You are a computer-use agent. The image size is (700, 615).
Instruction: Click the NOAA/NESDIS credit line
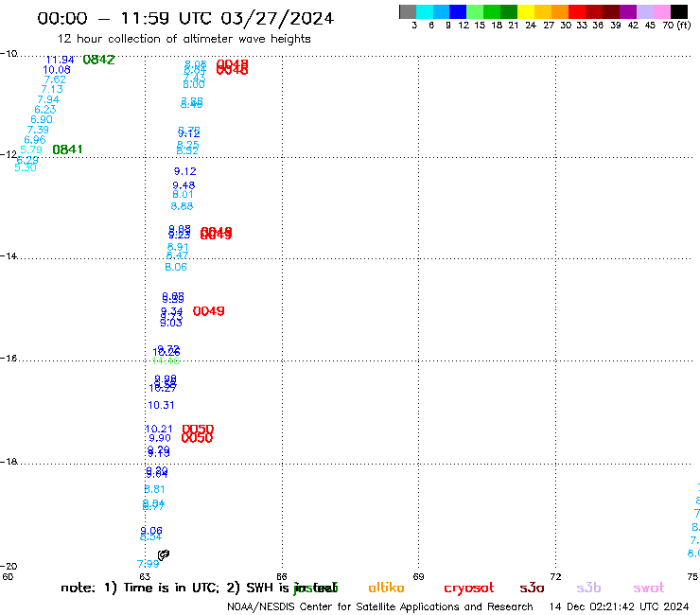380,607
